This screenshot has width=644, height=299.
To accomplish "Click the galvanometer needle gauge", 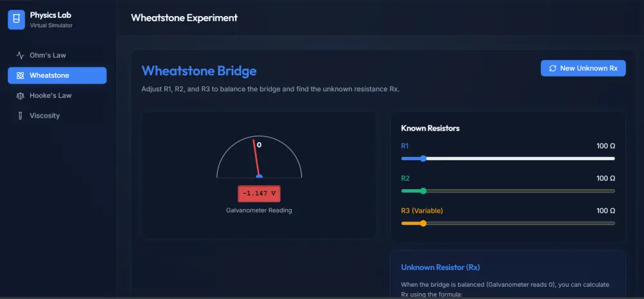I will coord(259,157).
